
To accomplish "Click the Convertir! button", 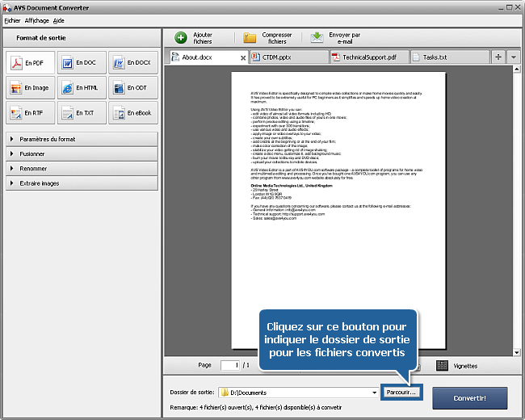I will coord(470,398).
